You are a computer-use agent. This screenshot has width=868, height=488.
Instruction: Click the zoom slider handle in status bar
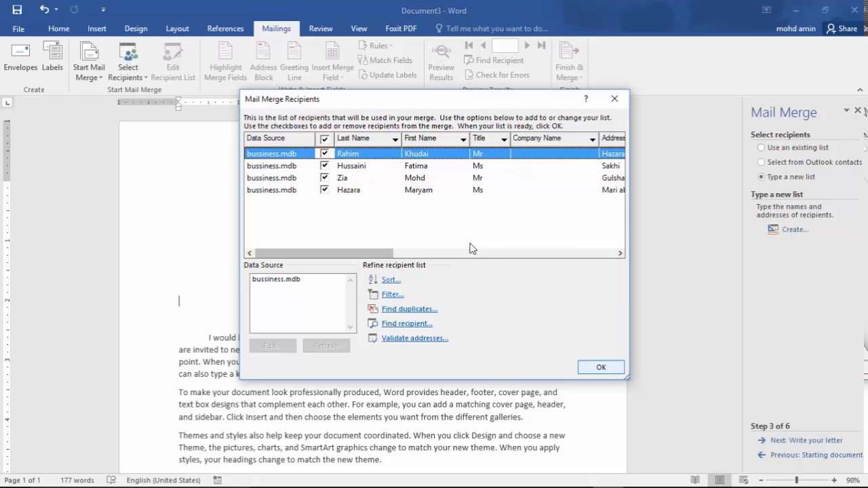click(796, 480)
